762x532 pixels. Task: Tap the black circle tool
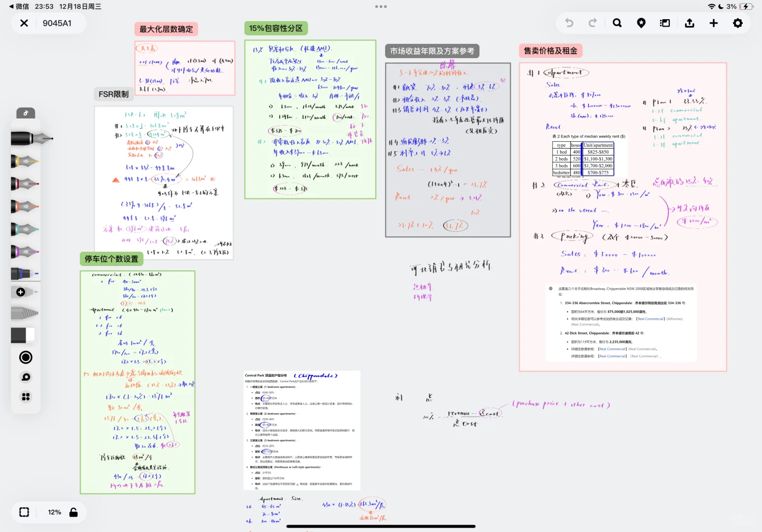[26, 358]
